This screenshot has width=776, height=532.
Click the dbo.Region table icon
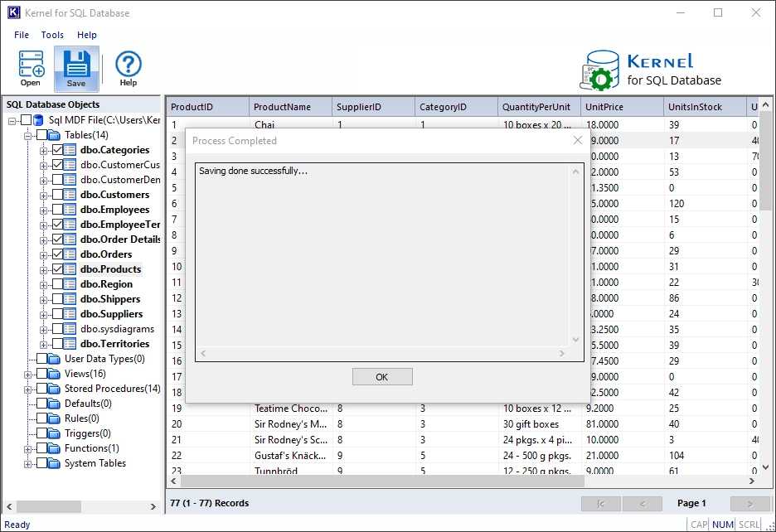70,284
